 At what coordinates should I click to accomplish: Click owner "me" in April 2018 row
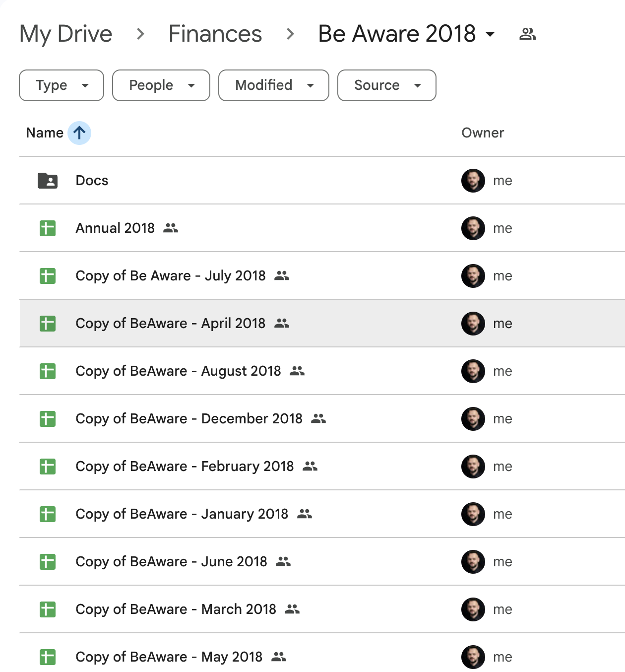click(502, 324)
